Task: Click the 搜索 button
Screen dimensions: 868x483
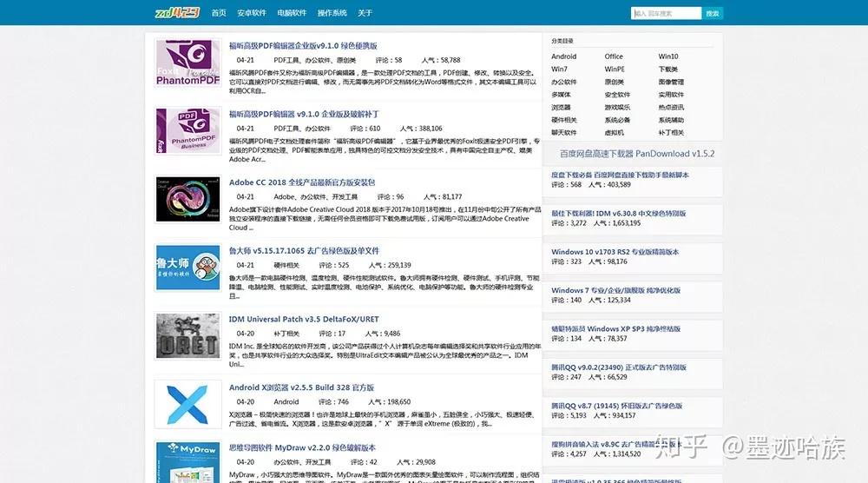Action: 713,13
